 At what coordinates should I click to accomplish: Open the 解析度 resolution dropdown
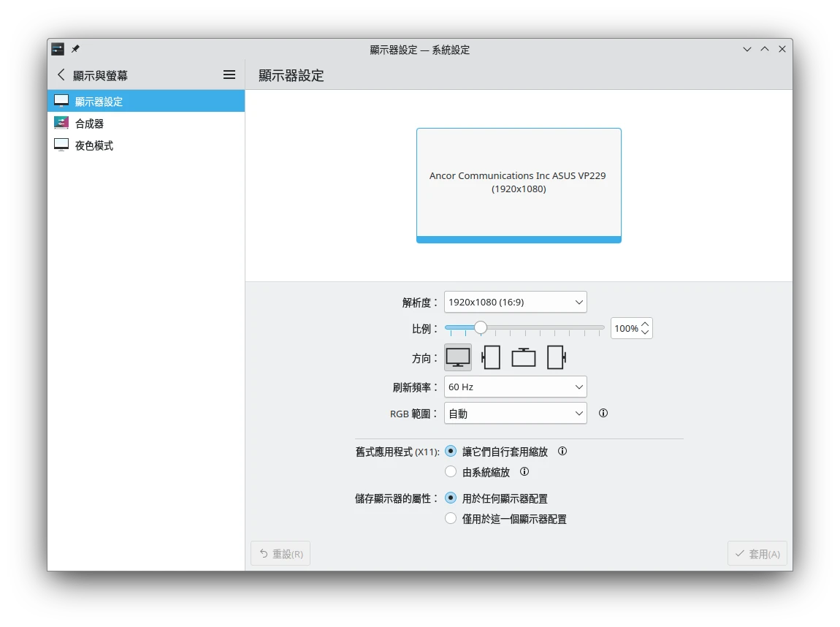pyautogui.click(x=515, y=302)
